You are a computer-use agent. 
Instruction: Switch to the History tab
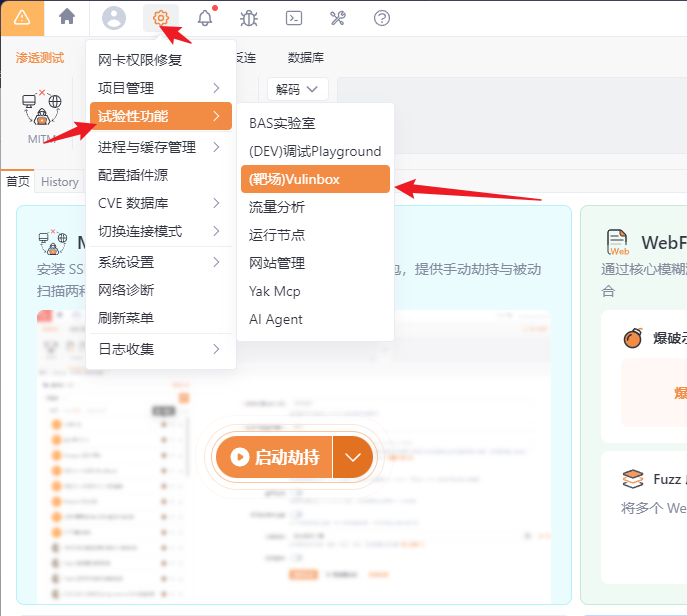pyautogui.click(x=60, y=182)
